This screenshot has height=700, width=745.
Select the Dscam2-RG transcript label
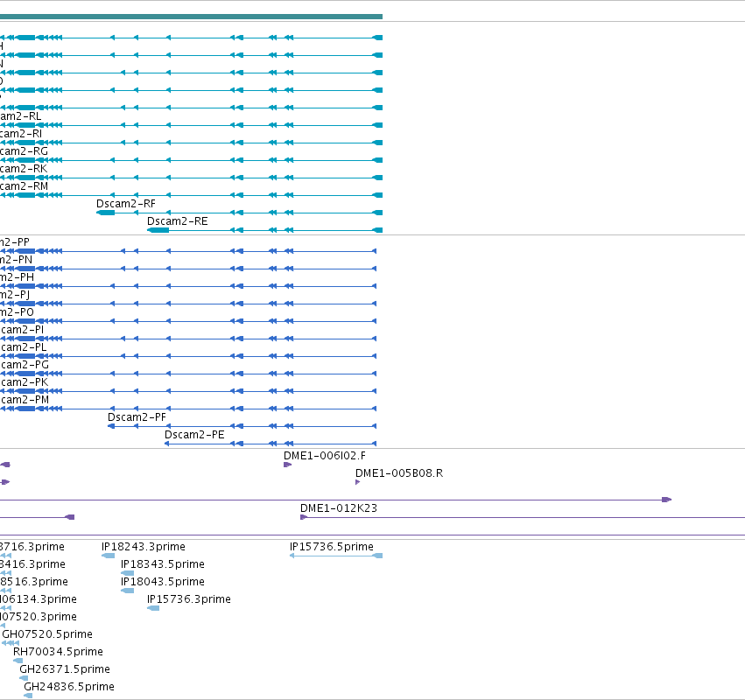(24, 151)
